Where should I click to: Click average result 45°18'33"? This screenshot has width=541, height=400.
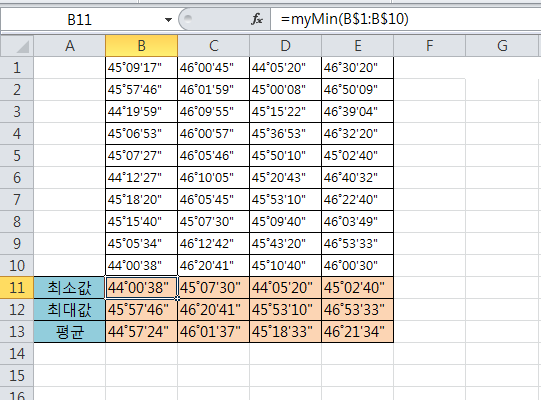(285, 332)
